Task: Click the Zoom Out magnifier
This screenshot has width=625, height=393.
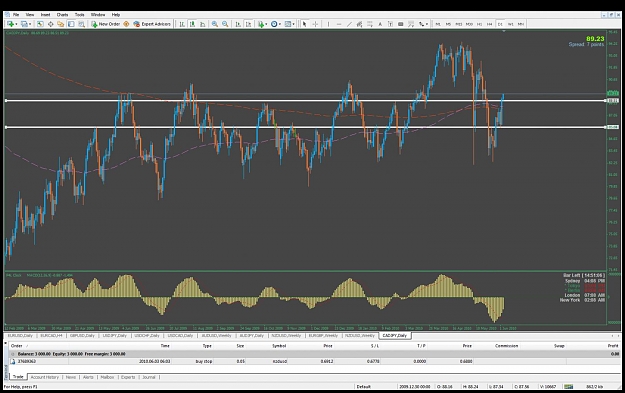Action: click(x=225, y=24)
